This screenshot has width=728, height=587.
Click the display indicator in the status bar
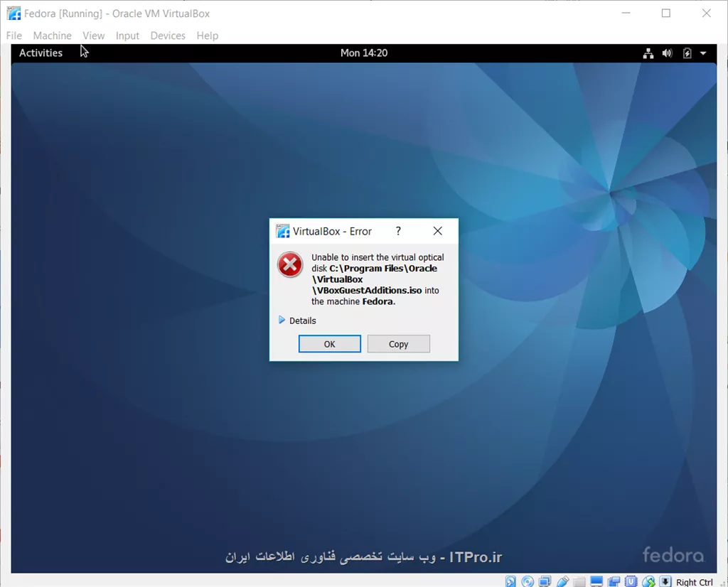(596, 581)
